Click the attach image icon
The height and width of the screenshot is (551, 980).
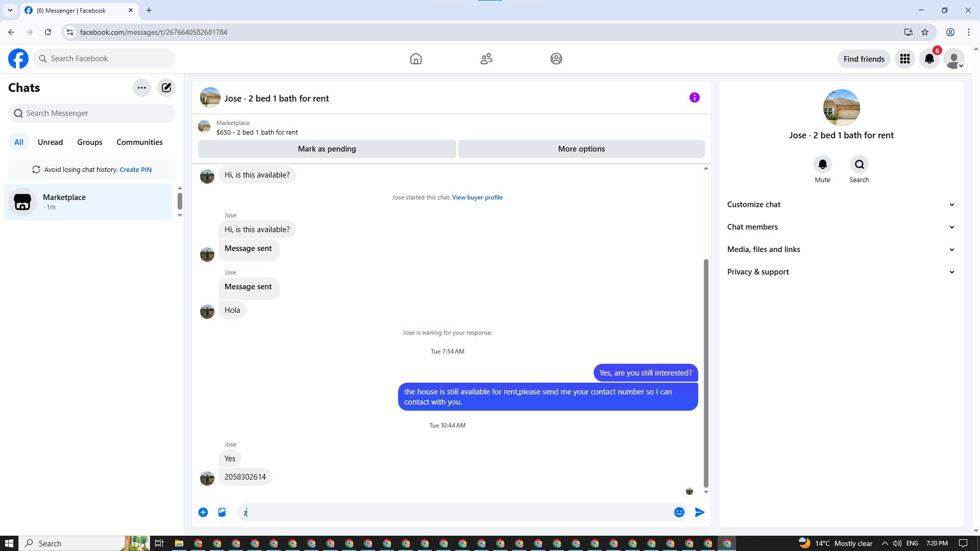click(222, 512)
